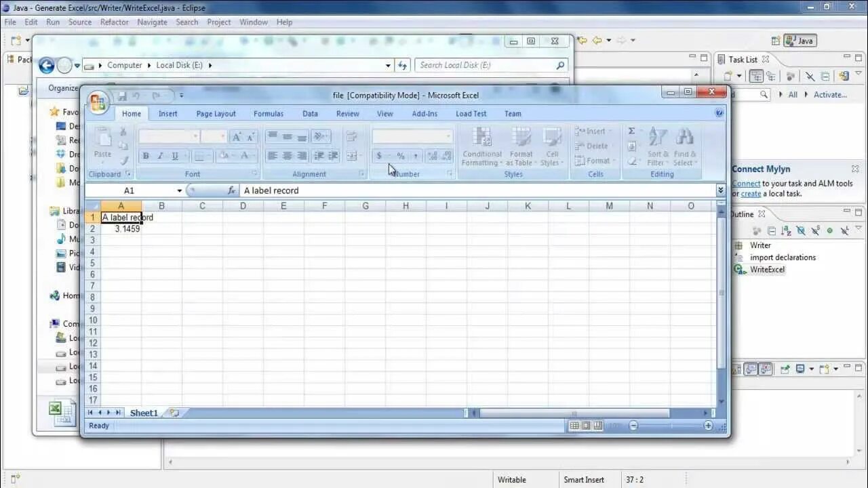Toggle Bold formatting in Font group
The width and height of the screenshot is (868, 488).
146,156
